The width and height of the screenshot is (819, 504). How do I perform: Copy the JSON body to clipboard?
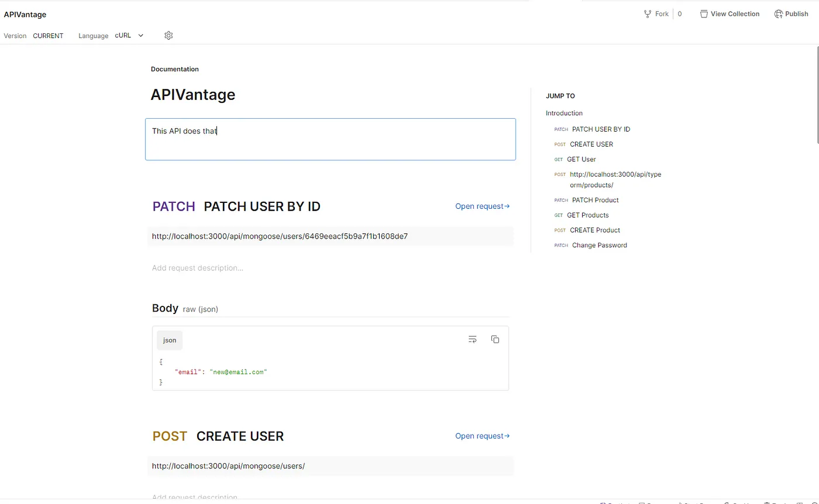pos(495,340)
